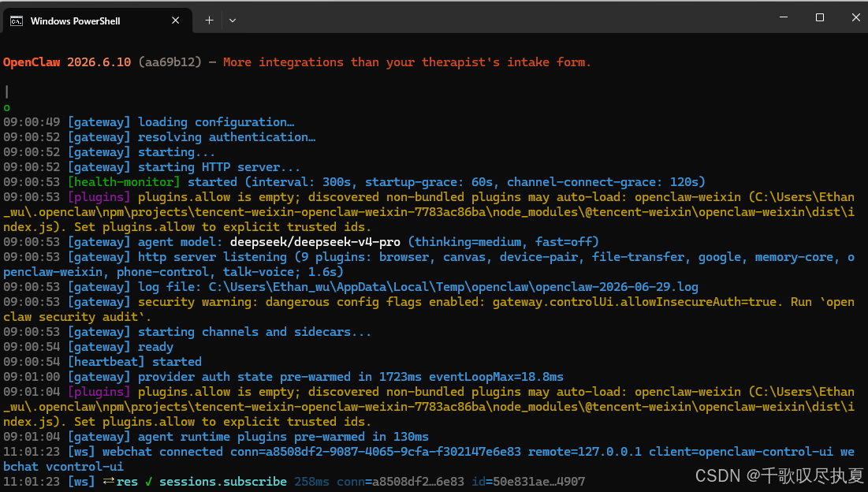Click the remote=127.0.0.1 text
The image size is (868, 492).
tap(584, 452)
